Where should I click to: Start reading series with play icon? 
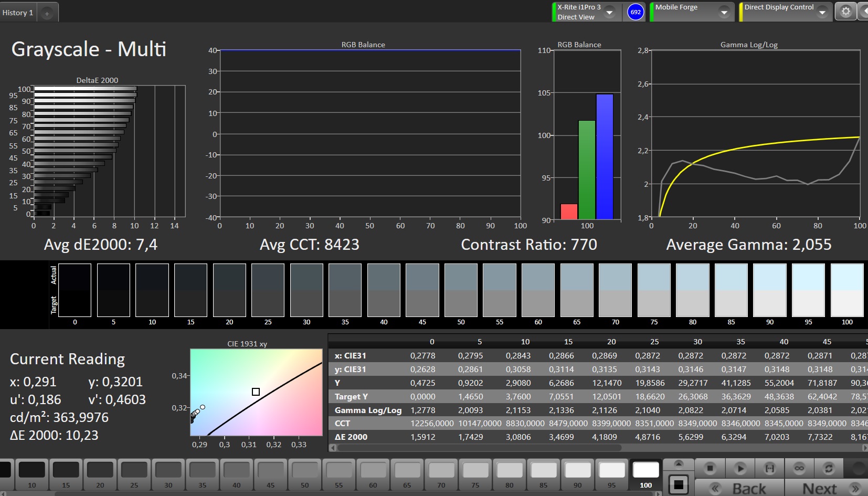(740, 468)
